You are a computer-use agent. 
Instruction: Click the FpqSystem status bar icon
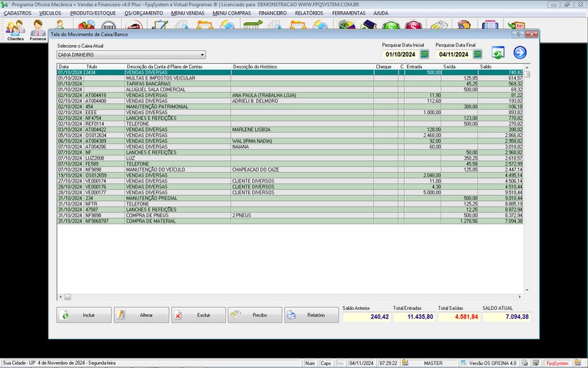(560, 363)
